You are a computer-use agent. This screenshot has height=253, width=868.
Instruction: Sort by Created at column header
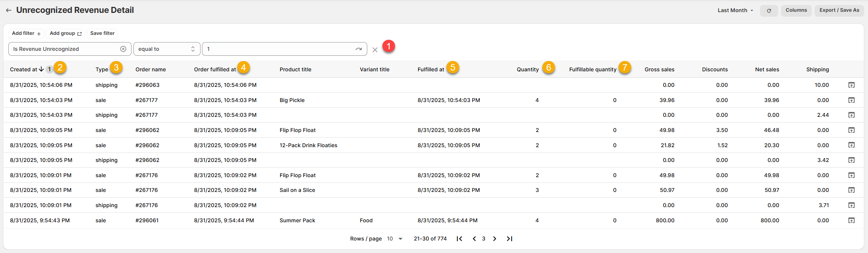(24, 69)
